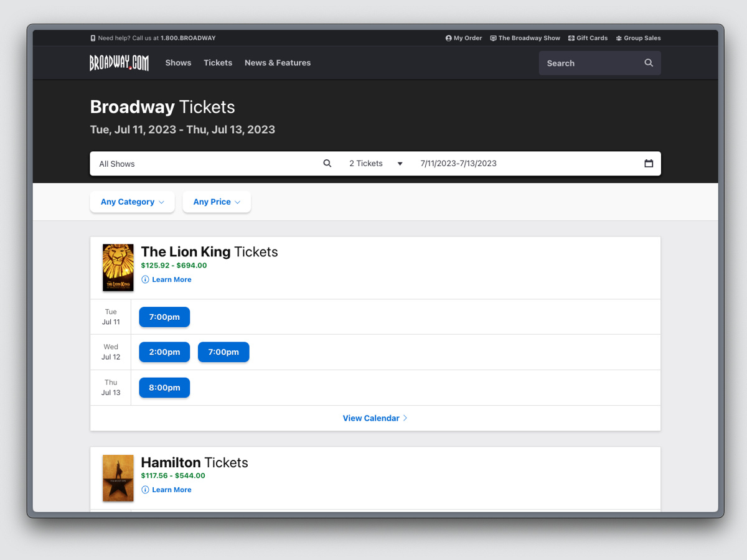Open Group Sales link

coord(638,38)
